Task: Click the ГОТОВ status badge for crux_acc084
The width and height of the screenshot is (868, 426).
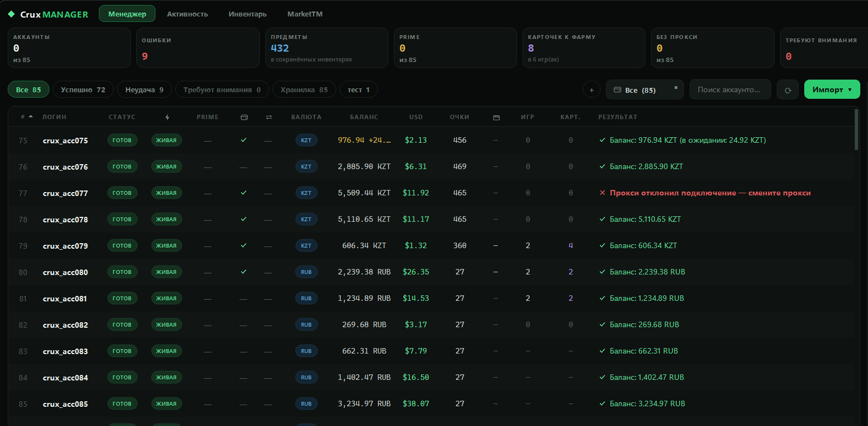Action: pos(122,377)
